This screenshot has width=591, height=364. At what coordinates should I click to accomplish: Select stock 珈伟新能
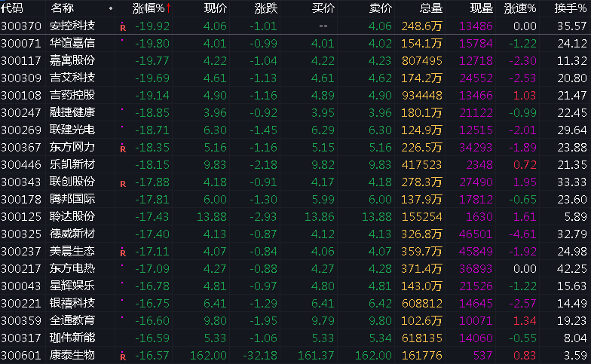coord(72,338)
